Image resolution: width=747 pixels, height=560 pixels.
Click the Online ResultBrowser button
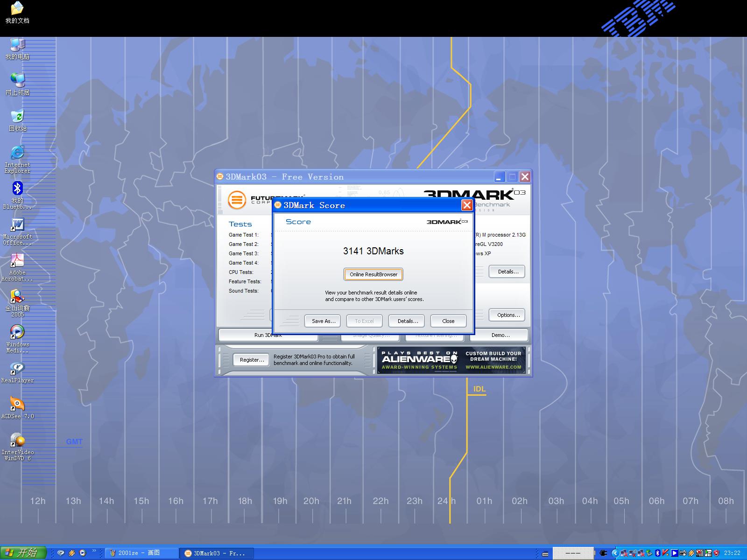click(373, 274)
